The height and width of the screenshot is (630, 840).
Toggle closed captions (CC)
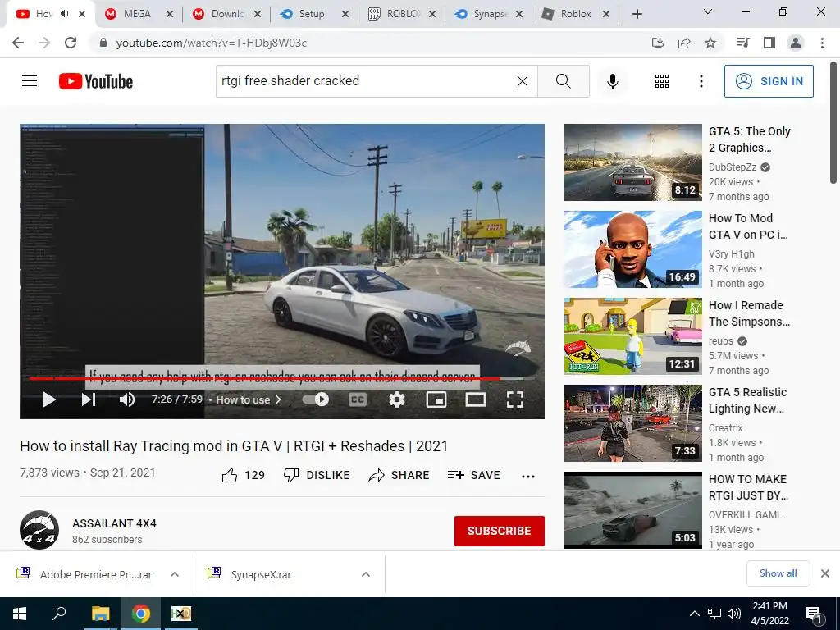(358, 399)
